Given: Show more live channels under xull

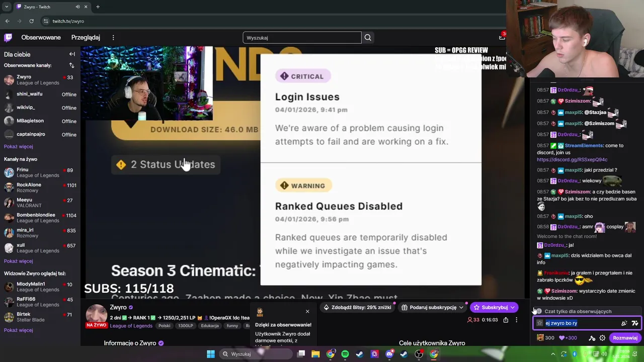Looking at the screenshot, I should 19,261.
